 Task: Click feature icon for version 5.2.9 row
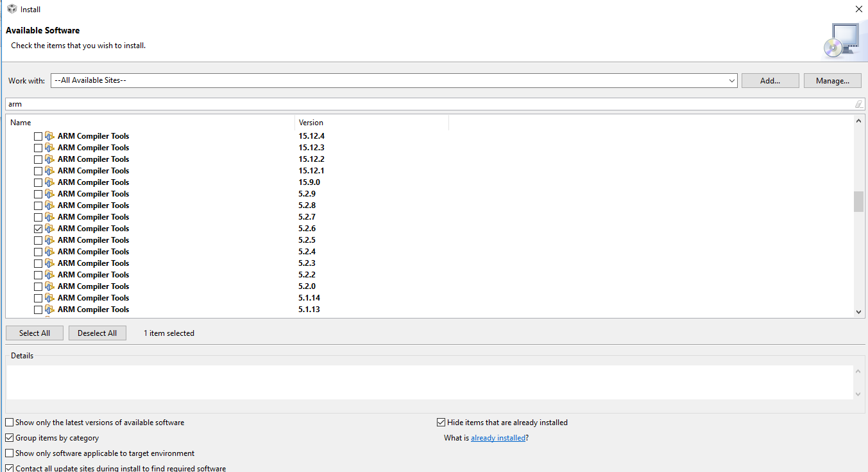[49, 194]
